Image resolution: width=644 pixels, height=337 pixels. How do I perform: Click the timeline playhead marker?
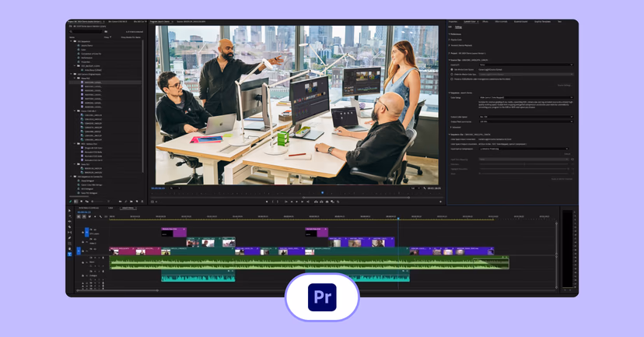(x=398, y=218)
